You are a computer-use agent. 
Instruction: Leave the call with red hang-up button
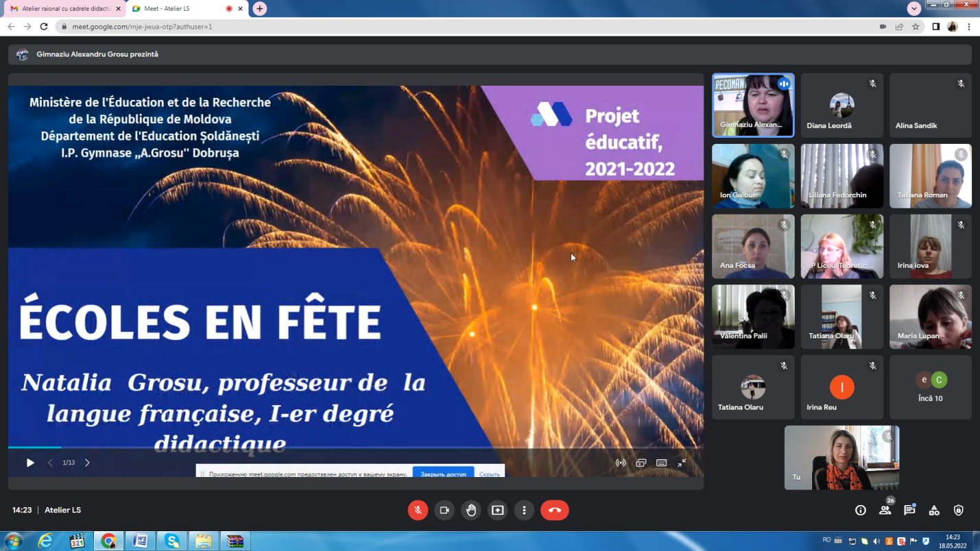click(x=555, y=510)
